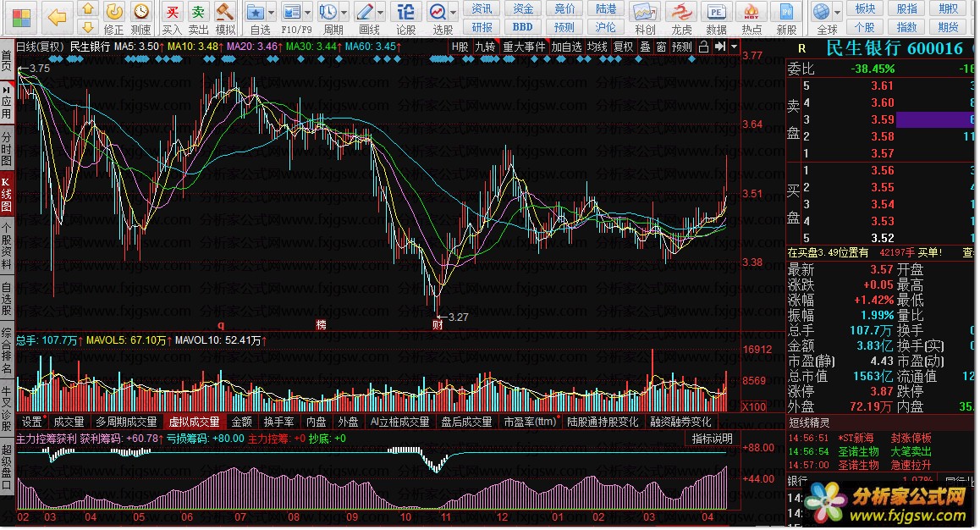This screenshot has width=980, height=530.
Task: Select the AI立桩成交量 tab
Action: (x=400, y=422)
